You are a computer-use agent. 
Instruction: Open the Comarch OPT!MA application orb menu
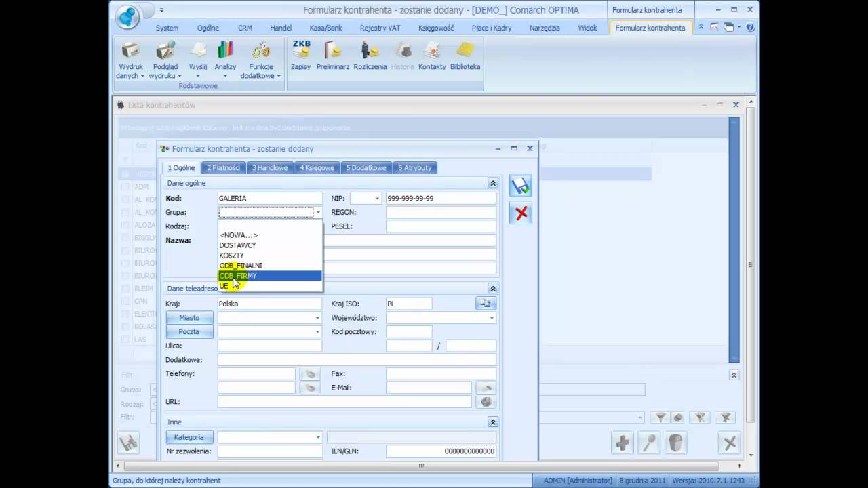click(x=127, y=16)
